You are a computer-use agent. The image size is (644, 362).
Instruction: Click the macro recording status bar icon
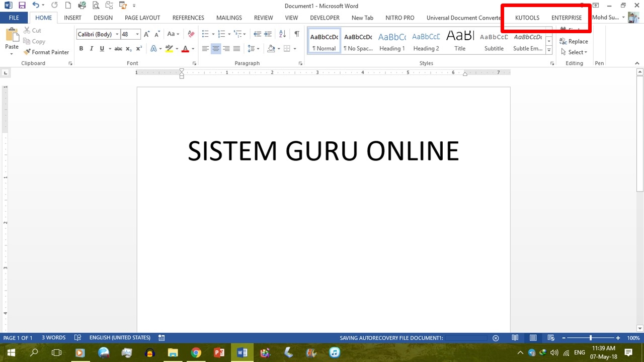(x=162, y=338)
